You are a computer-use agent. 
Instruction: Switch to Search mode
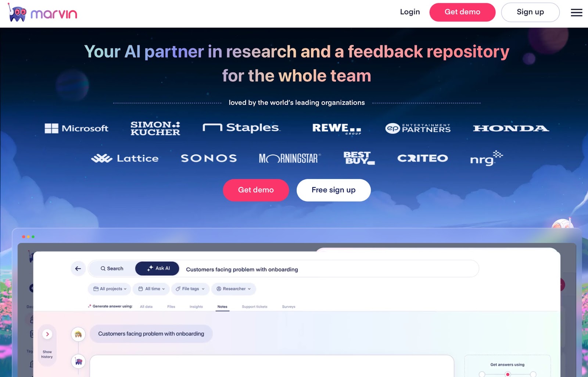point(112,268)
